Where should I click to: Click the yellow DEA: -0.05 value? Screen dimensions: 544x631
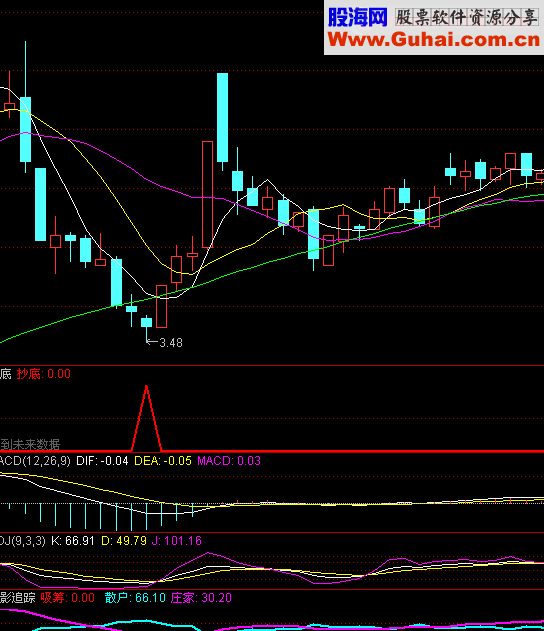(x=163, y=461)
